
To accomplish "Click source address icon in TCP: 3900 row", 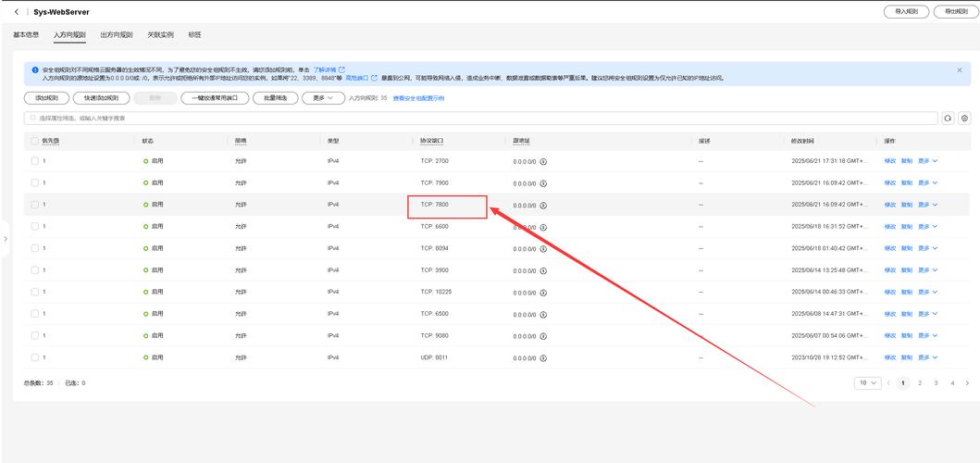I will point(543,270).
